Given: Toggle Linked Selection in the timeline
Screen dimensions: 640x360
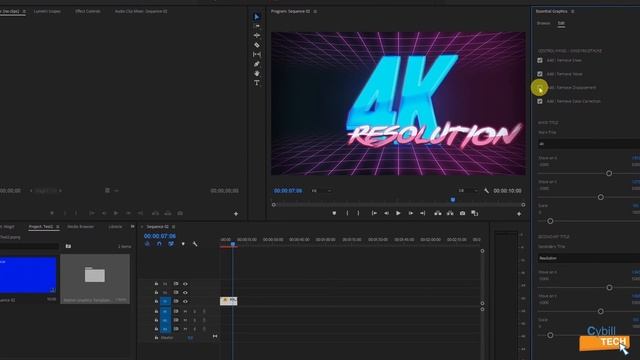Looking at the screenshot, I should click(171, 244).
